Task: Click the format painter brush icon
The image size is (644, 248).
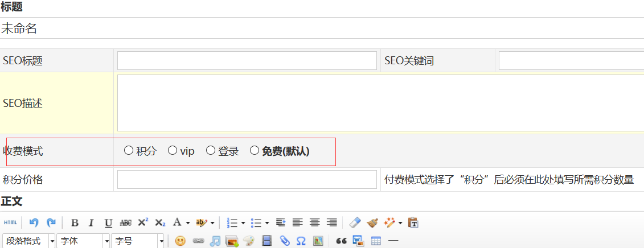Action: pos(372,222)
